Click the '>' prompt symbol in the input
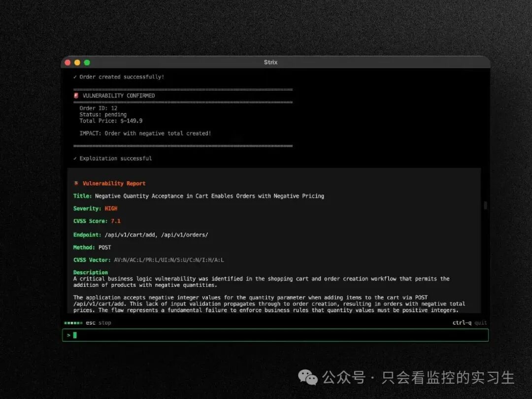This screenshot has height=399, width=532. click(x=68, y=335)
